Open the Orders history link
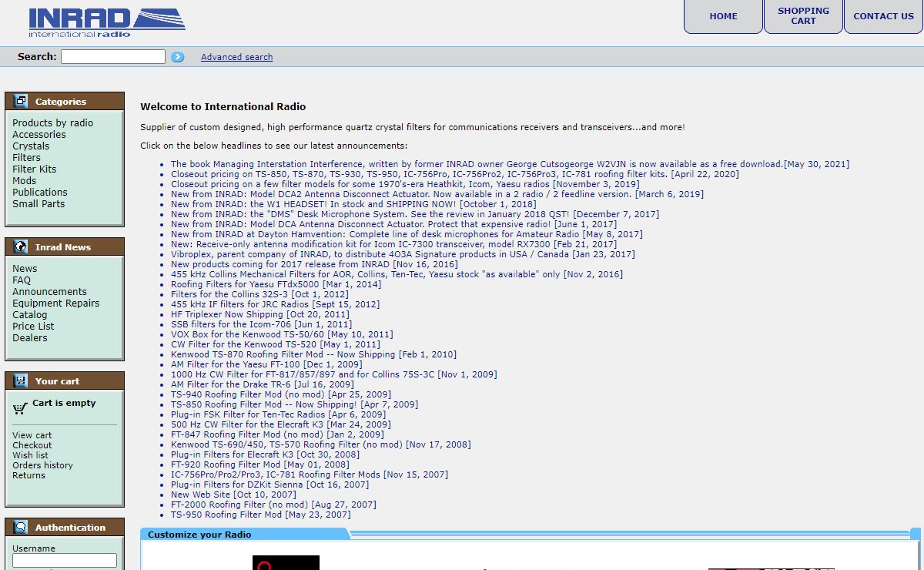The height and width of the screenshot is (570, 924). click(x=42, y=465)
